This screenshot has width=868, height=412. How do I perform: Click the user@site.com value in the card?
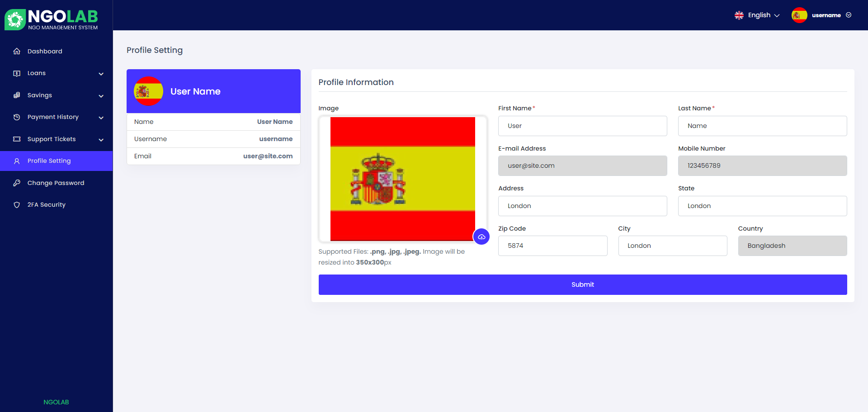268,156
